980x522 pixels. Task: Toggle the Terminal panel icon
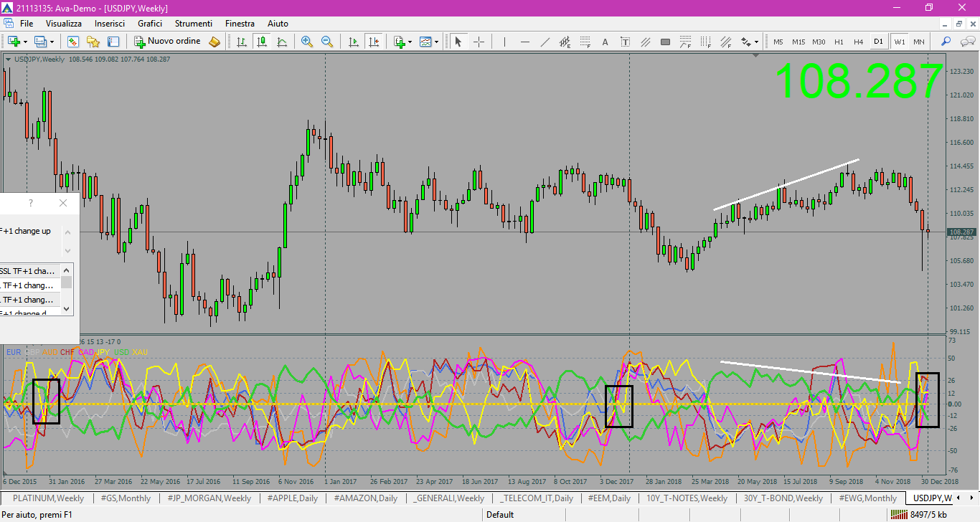point(113,42)
